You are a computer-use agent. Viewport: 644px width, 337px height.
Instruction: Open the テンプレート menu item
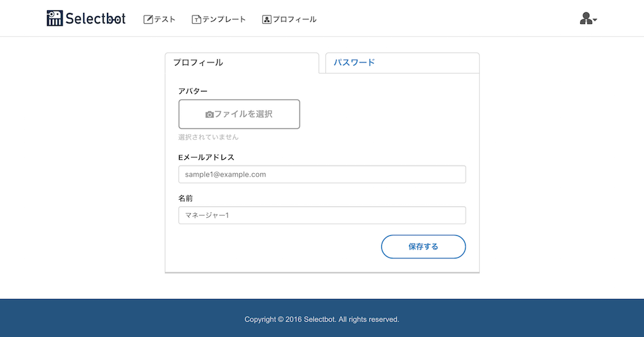(x=219, y=19)
